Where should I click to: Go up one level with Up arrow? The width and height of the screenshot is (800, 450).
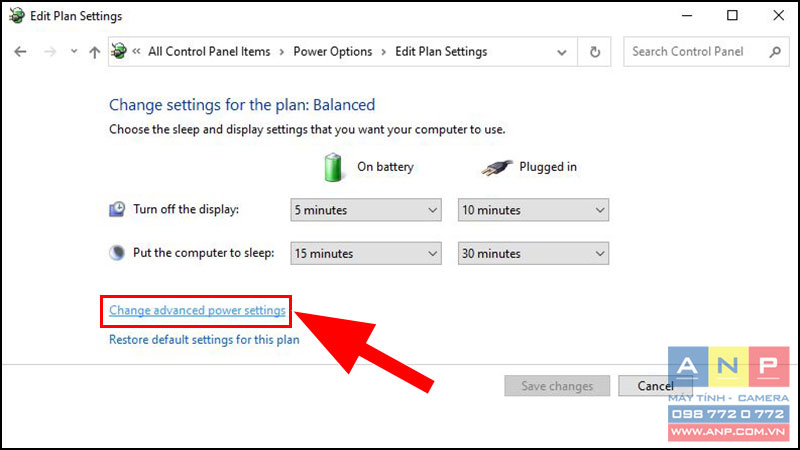point(94,52)
